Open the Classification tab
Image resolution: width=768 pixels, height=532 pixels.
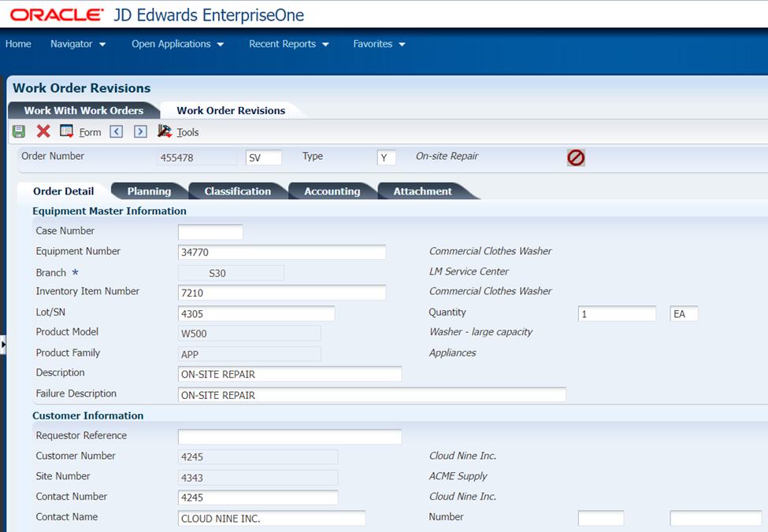238,191
